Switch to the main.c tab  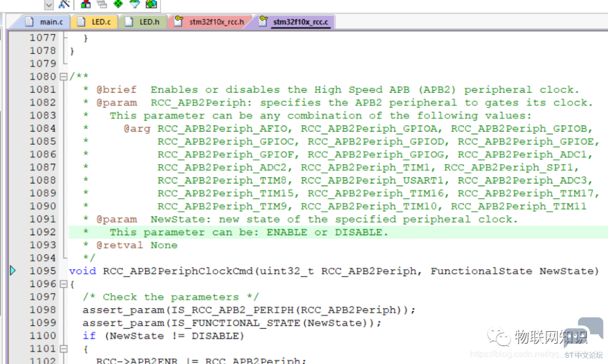coord(51,22)
